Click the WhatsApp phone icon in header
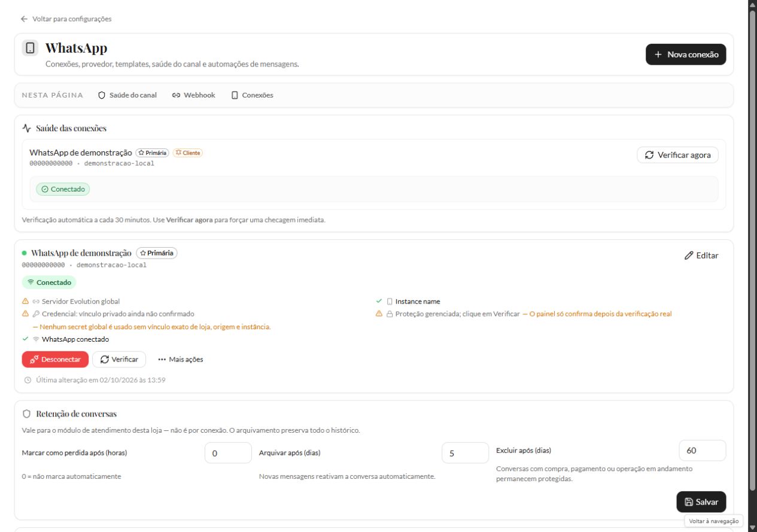Screen dimensions: 757x532 [30, 48]
